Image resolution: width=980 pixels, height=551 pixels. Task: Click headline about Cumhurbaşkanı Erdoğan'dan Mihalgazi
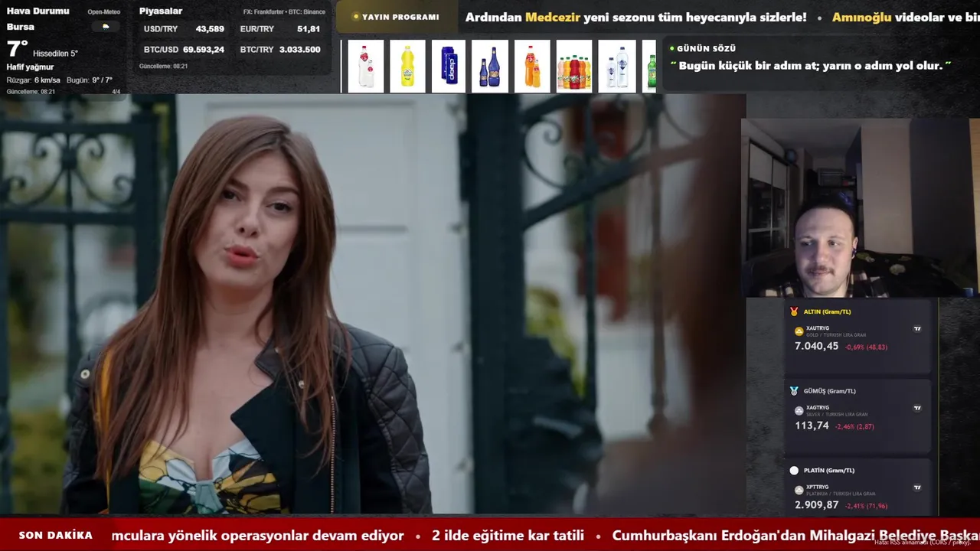click(795, 536)
